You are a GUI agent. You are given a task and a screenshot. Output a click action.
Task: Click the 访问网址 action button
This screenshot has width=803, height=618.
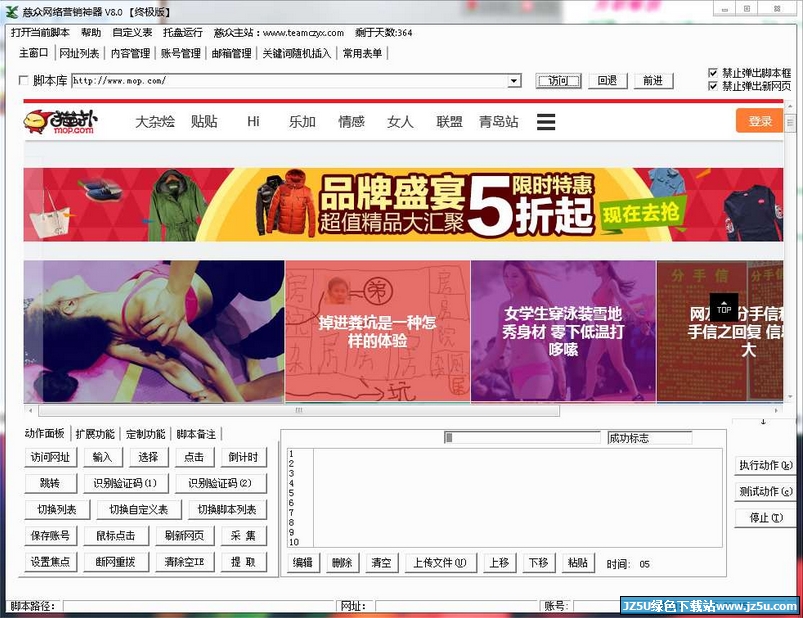50,457
